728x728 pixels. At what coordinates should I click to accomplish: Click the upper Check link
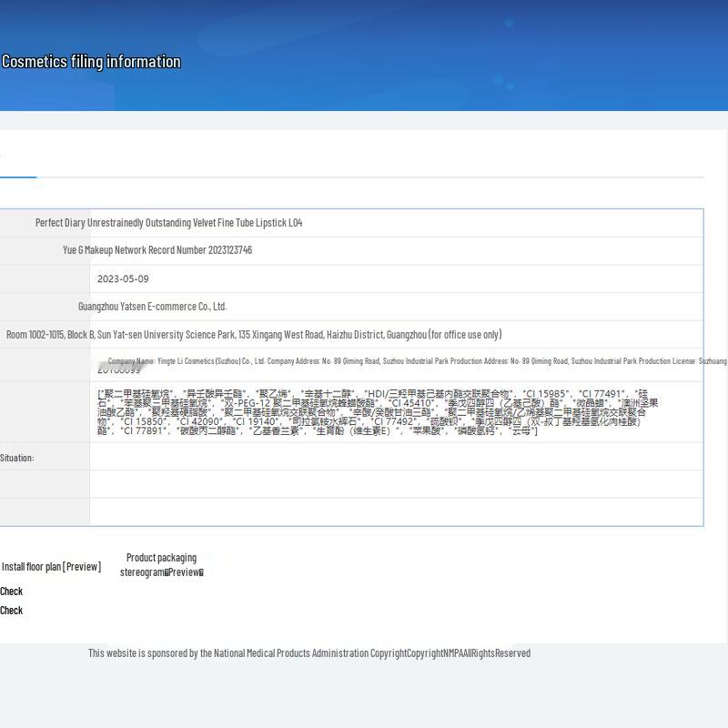(x=12, y=591)
